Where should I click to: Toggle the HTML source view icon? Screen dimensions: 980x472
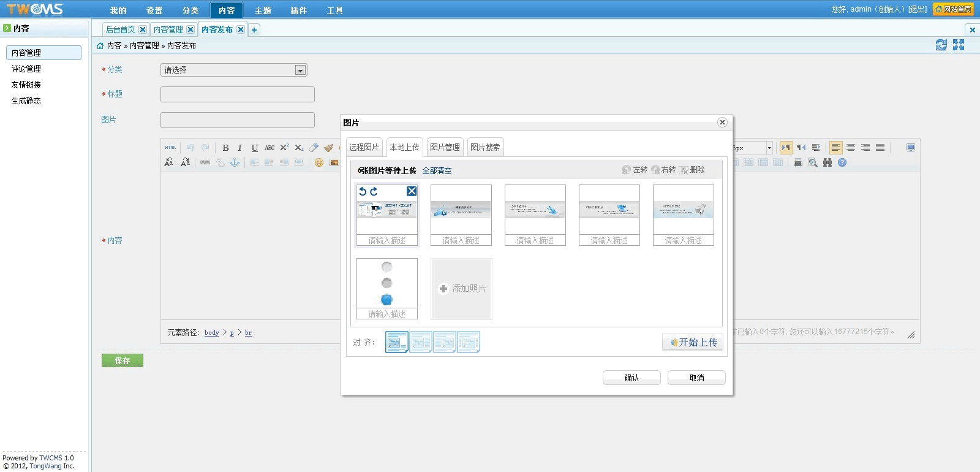[x=170, y=148]
